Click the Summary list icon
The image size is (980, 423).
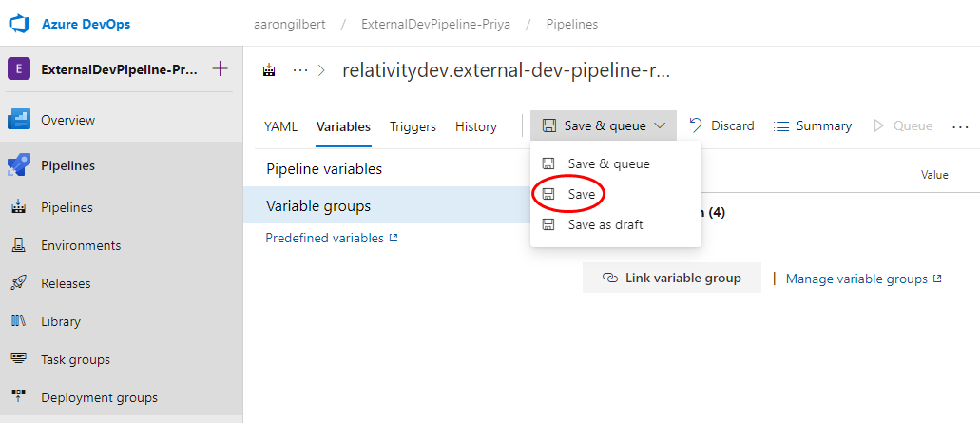point(781,126)
